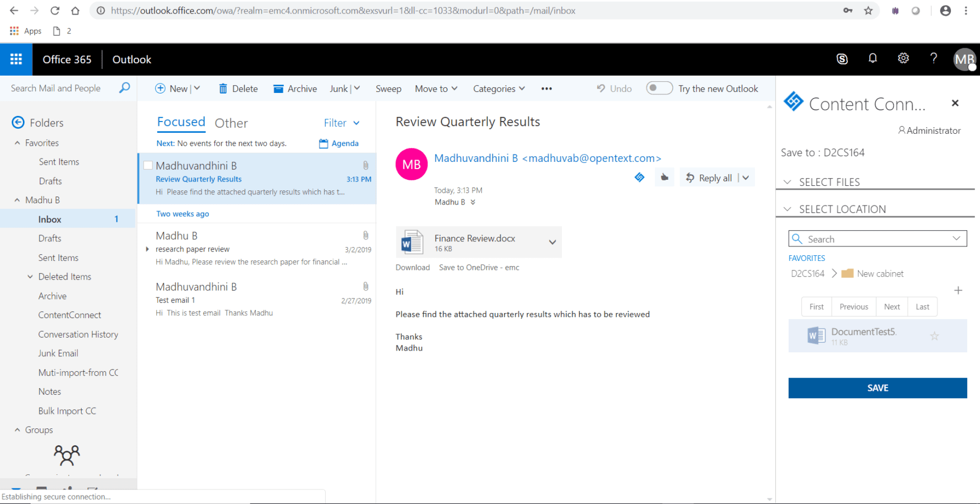Star the DocumentTest5 document

(934, 336)
